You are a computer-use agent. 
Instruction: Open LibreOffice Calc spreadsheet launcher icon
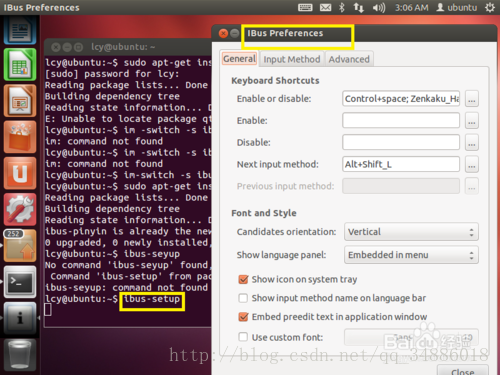[x=20, y=65]
